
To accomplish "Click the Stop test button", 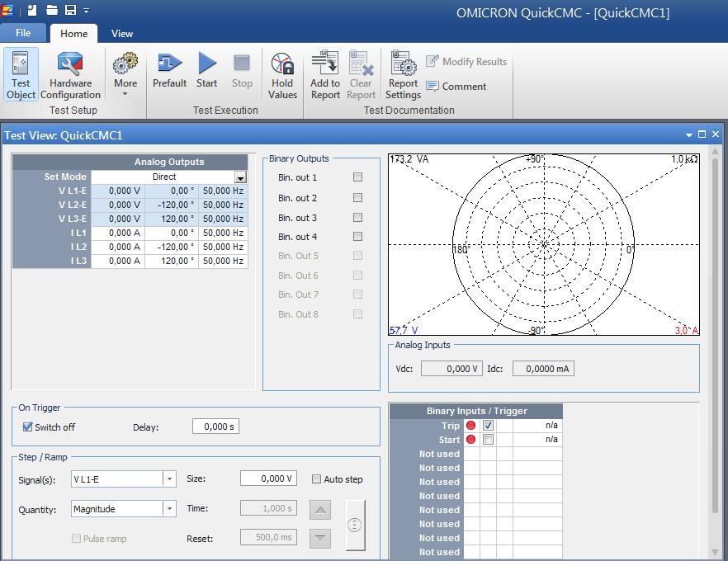I will (242, 70).
